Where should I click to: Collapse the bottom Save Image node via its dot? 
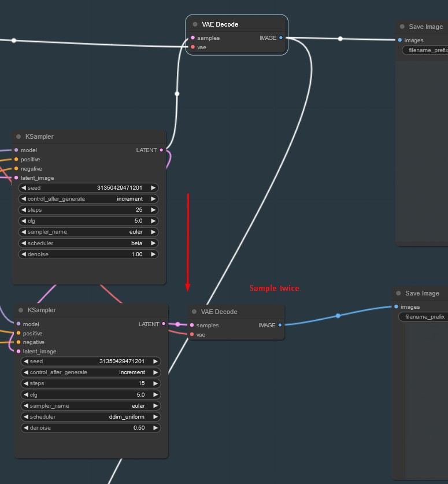click(x=398, y=293)
